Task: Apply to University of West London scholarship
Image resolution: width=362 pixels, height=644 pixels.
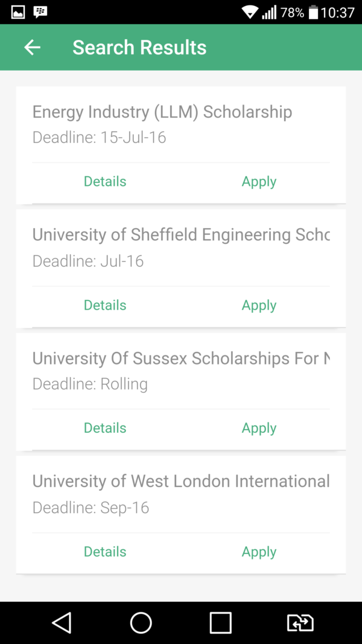Action: 259,552
